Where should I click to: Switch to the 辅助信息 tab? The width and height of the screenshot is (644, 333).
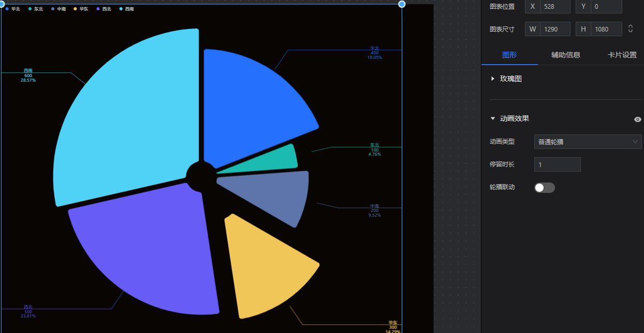pyautogui.click(x=565, y=55)
